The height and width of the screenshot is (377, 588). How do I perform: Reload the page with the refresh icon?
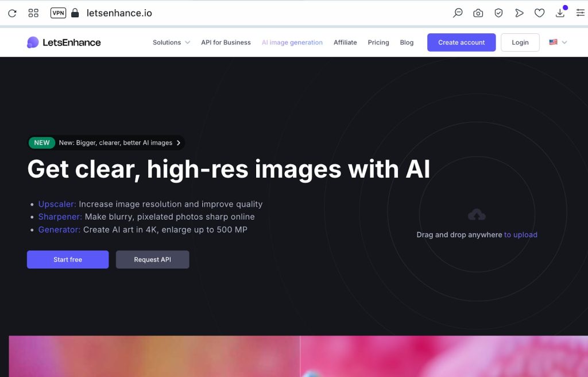click(x=13, y=13)
